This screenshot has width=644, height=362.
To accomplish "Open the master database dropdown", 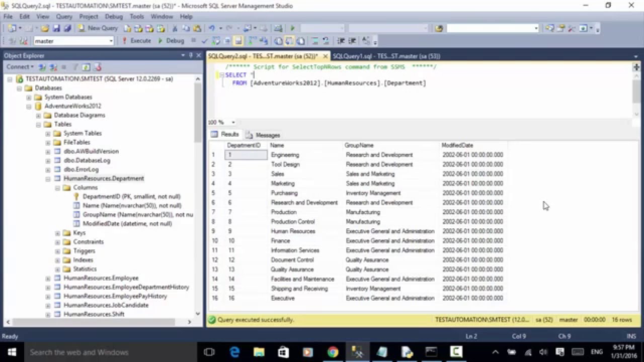I will click(111, 41).
